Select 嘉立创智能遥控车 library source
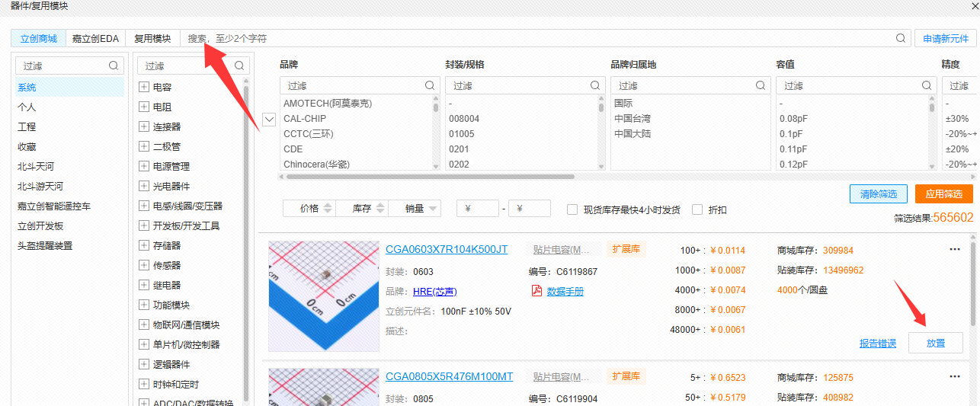 69,206
